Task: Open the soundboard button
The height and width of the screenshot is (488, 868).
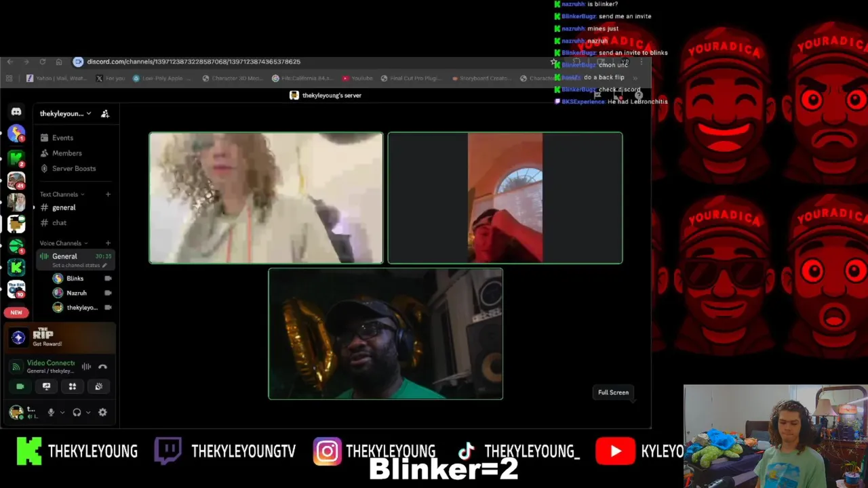Action: coord(98,386)
